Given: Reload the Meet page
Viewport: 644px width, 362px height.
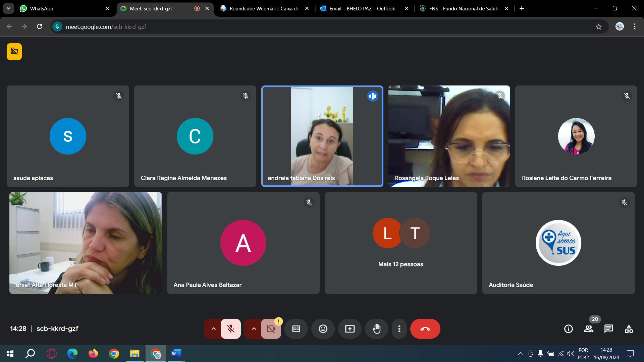Looking at the screenshot, I should 39,26.
